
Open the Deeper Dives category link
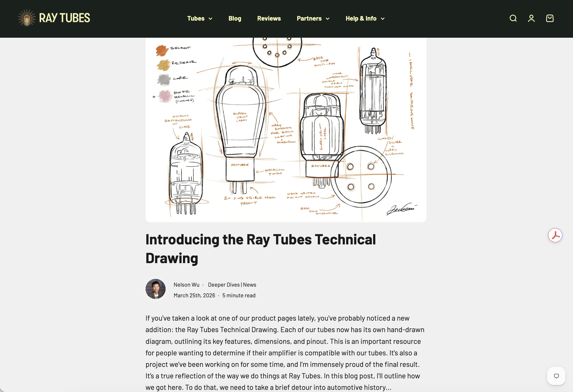coord(224,285)
